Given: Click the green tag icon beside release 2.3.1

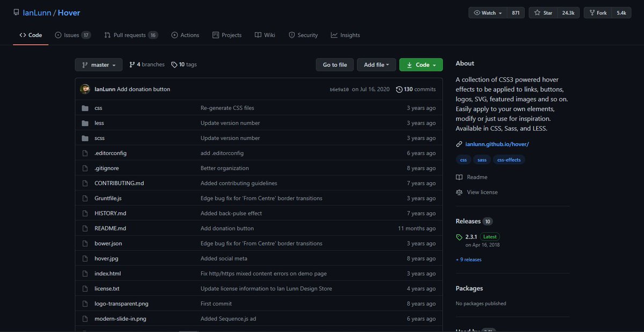Looking at the screenshot, I should pyautogui.click(x=459, y=237).
